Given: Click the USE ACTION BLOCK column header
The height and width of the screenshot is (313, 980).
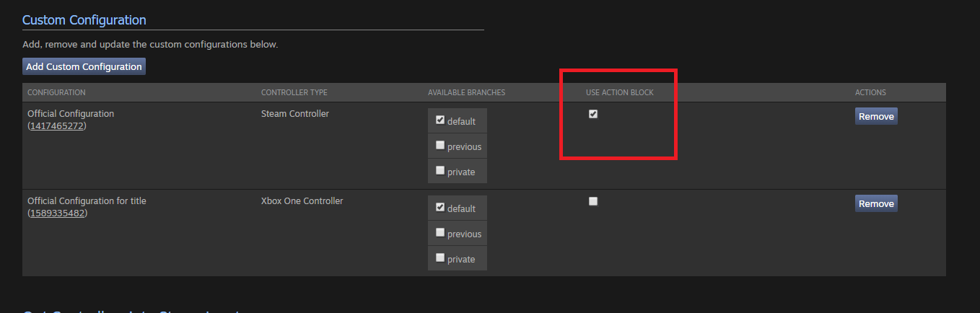Looking at the screenshot, I should (620, 93).
